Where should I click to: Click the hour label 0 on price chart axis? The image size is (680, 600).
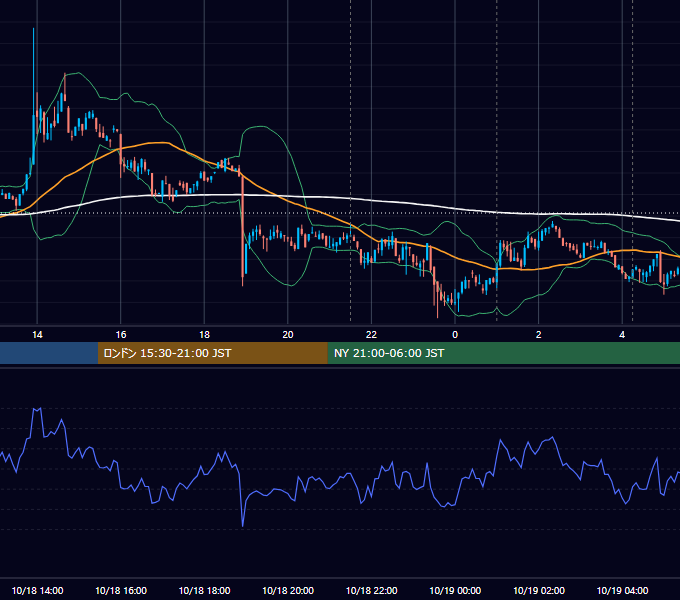[455, 334]
